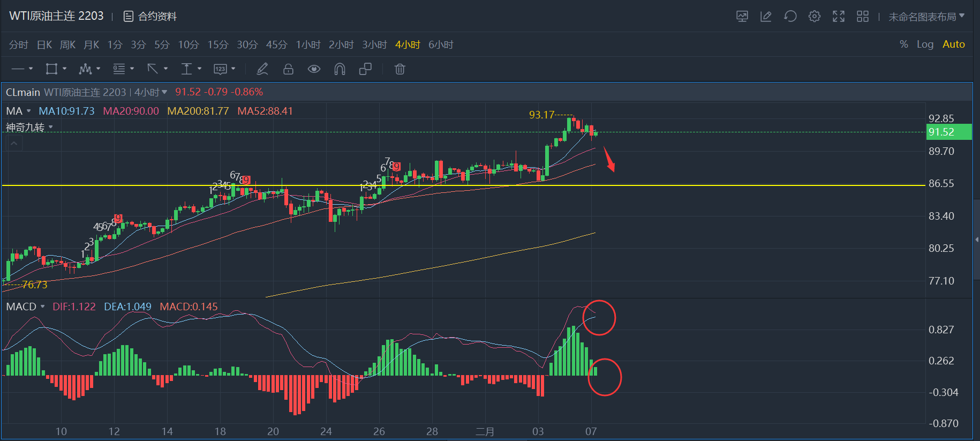Switch to the 45分 timeframe
Screen dimensions: 980x441
coord(277,44)
